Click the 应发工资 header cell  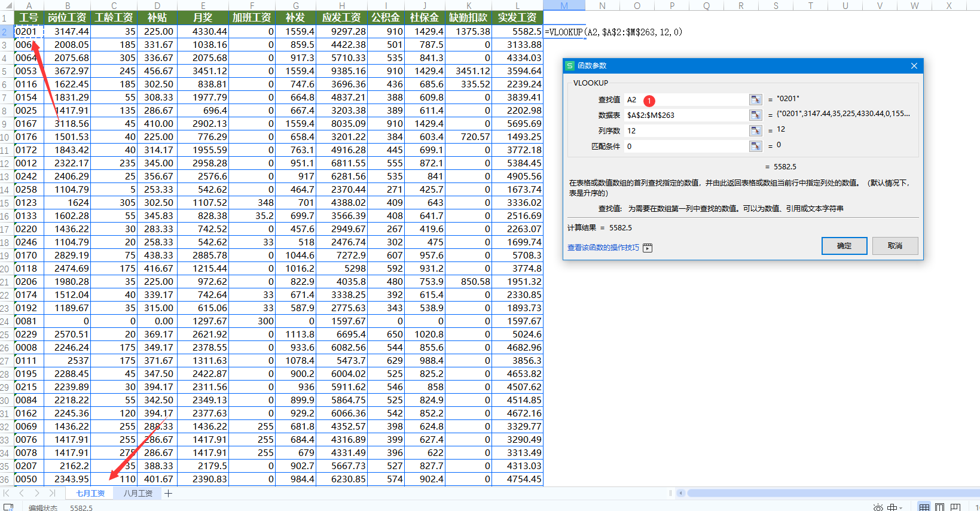(341, 18)
